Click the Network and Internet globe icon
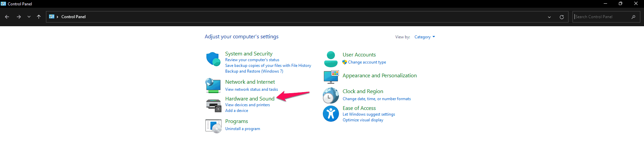 213,85
